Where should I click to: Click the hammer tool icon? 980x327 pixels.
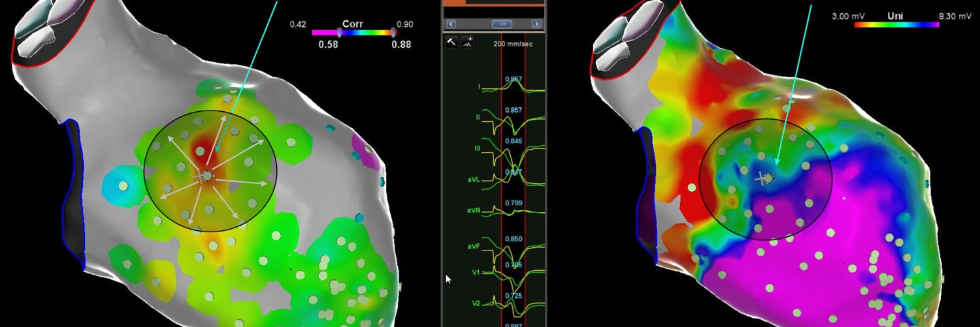451,42
